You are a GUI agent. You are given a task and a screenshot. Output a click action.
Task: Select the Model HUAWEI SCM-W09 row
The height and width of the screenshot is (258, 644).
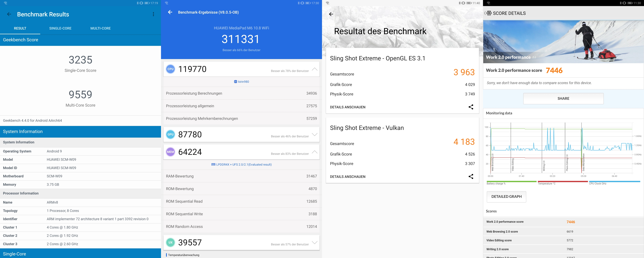pyautogui.click(x=80, y=160)
